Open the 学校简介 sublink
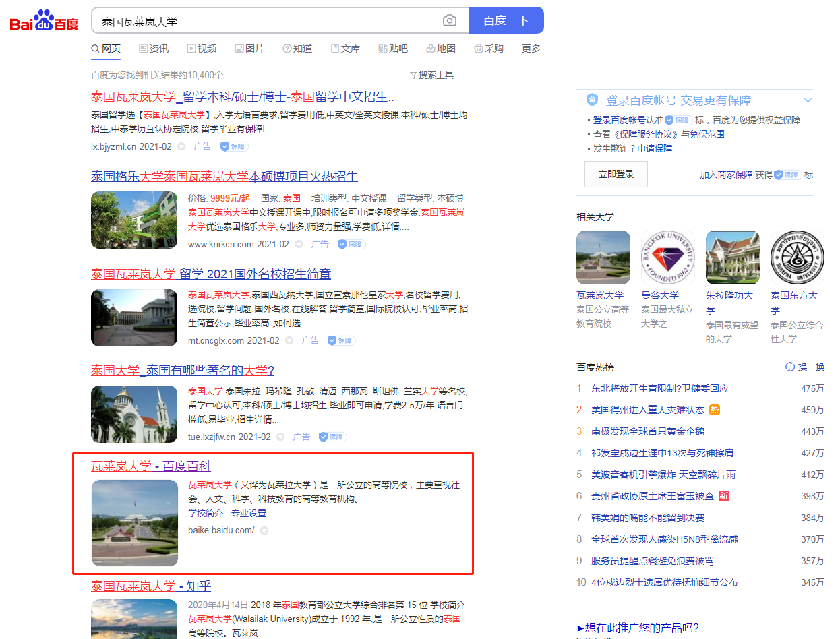Image resolution: width=840 pixels, height=639 pixels. coord(206,513)
